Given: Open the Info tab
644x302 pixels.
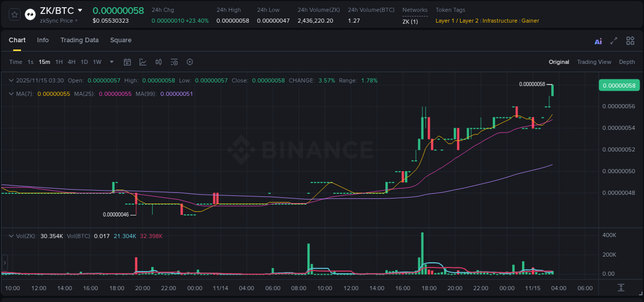Looking at the screenshot, I should pos(43,40).
